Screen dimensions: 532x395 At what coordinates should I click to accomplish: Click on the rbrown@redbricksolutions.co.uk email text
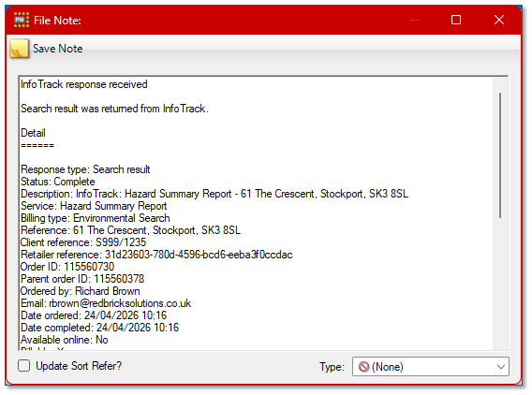pos(120,303)
